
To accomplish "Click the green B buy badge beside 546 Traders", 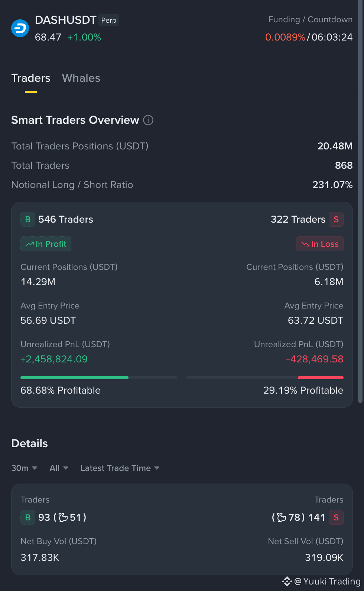I will click(x=28, y=219).
